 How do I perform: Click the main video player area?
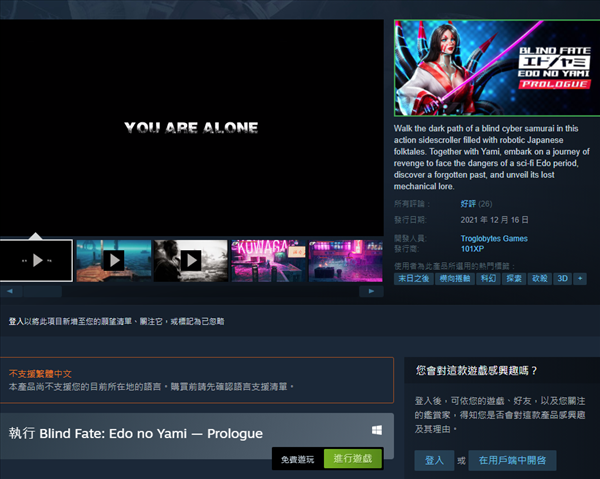click(192, 128)
